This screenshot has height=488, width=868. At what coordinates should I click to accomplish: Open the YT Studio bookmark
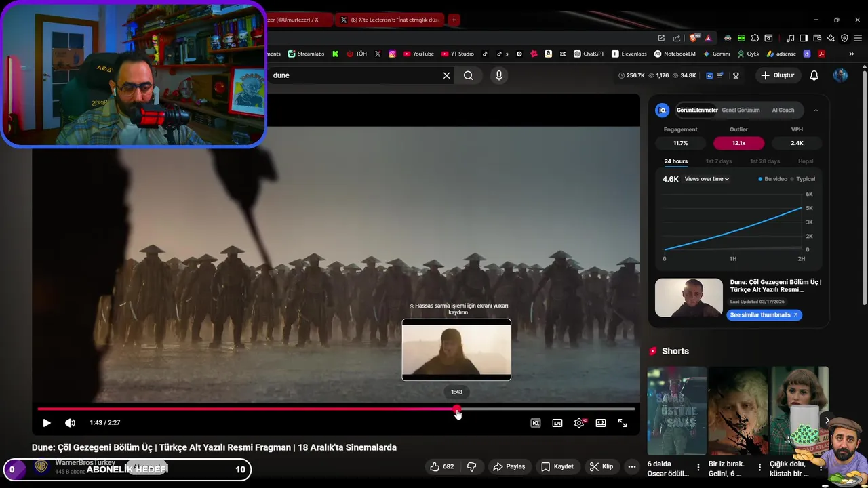[x=458, y=54]
